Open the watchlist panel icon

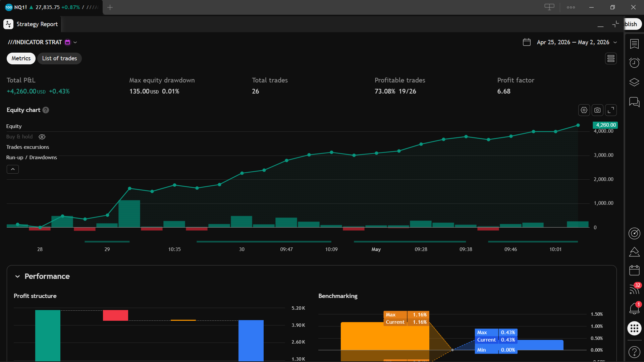pos(634,44)
